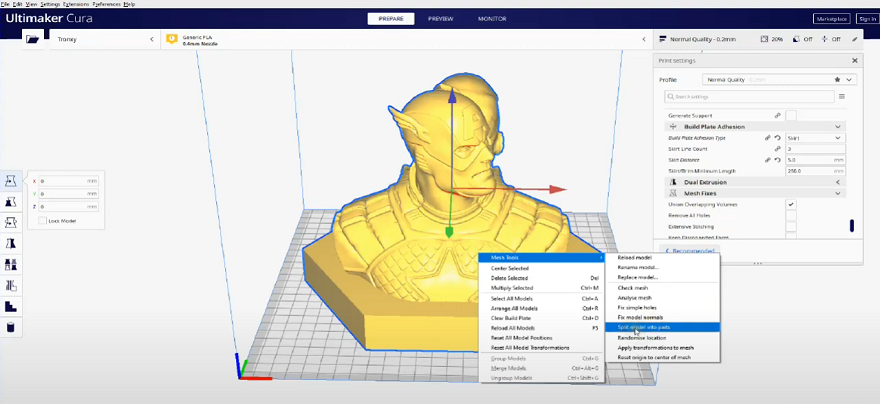Uncheck Union Overlapping Volumes
This screenshot has width=880, height=404.
click(x=791, y=204)
